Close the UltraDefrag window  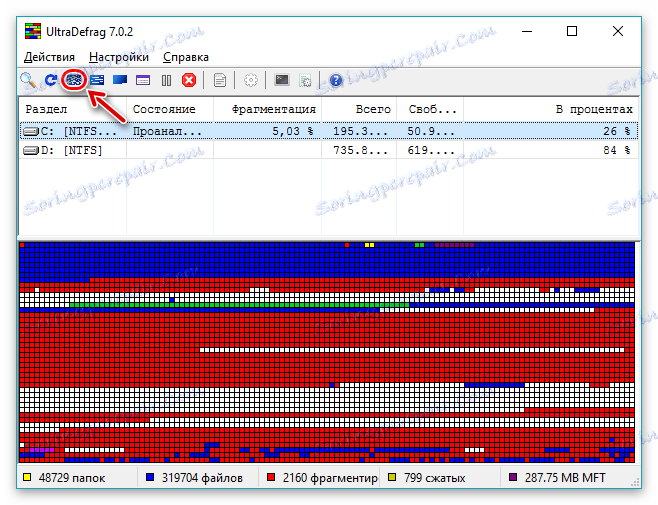[x=618, y=31]
